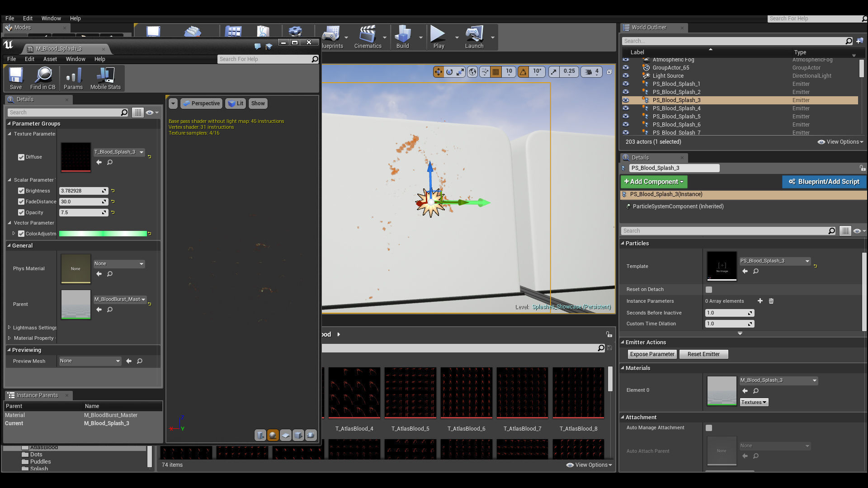Click the Expose Parameter button
Screen dimensions: 868x488
(x=652, y=354)
